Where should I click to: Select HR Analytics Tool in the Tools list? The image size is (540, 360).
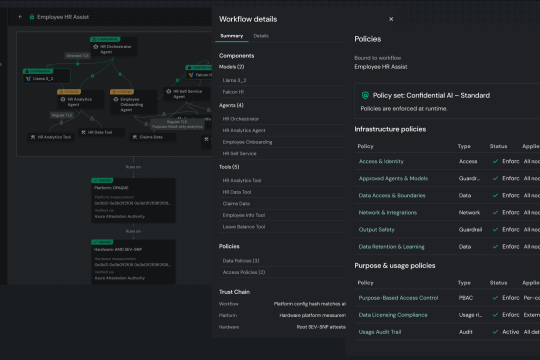(282, 181)
